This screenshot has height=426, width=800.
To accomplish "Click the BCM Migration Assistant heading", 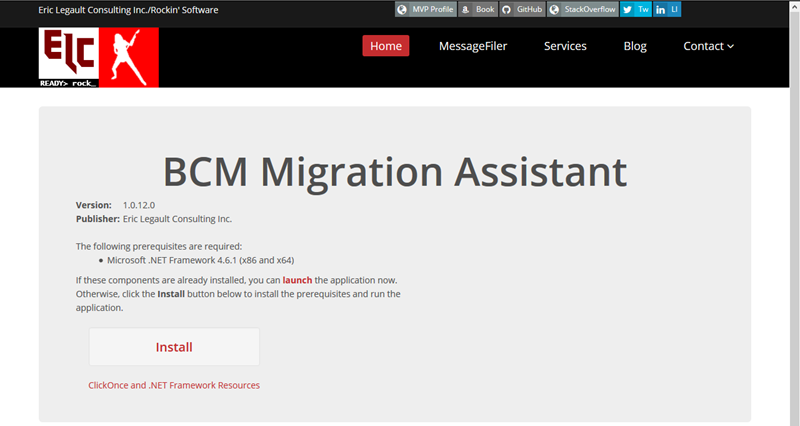I will 395,172.
